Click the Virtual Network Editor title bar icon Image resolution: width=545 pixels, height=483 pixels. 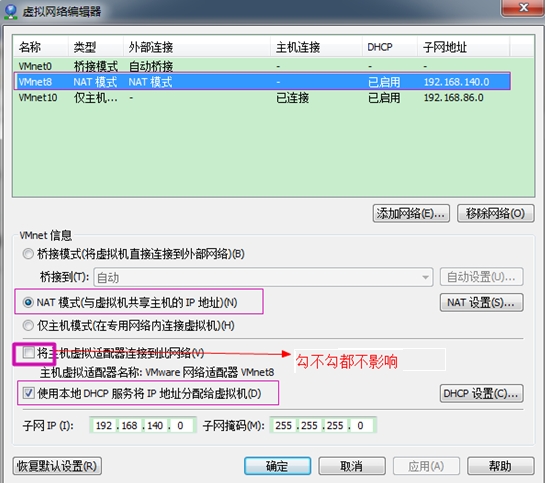(11, 11)
